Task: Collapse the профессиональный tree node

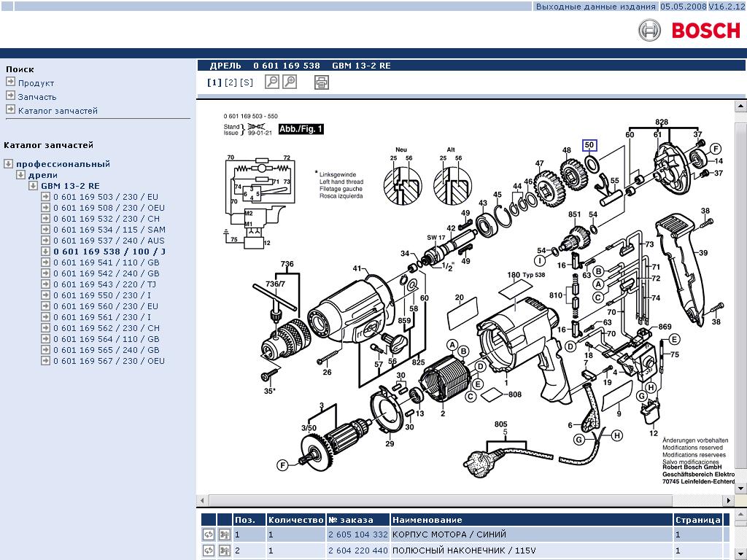Action: [8, 163]
